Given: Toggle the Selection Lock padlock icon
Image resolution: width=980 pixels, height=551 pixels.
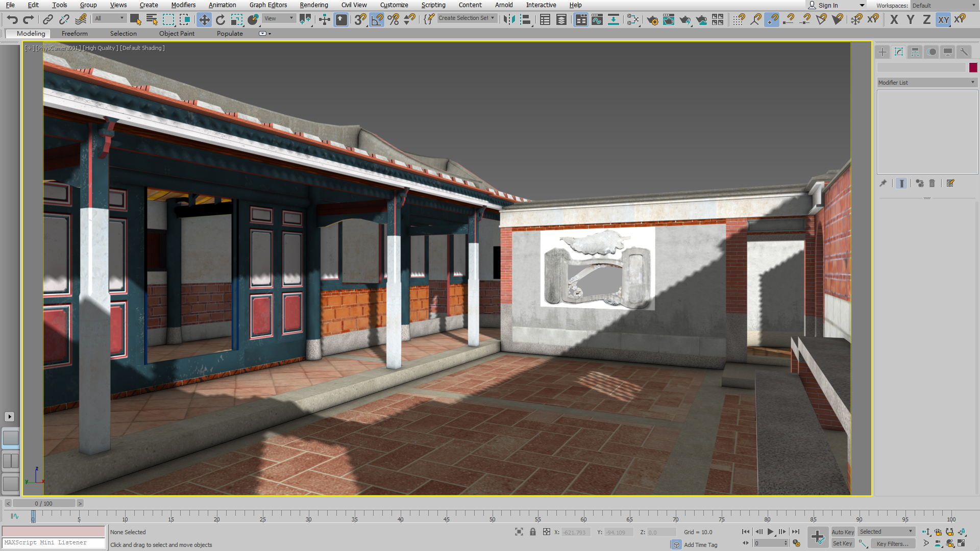Looking at the screenshot, I should [533, 532].
